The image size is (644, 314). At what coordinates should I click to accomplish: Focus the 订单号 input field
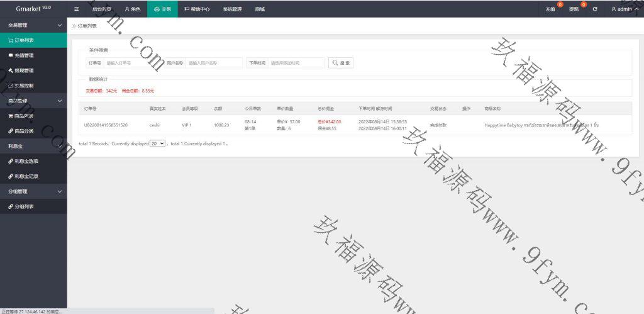(132, 63)
